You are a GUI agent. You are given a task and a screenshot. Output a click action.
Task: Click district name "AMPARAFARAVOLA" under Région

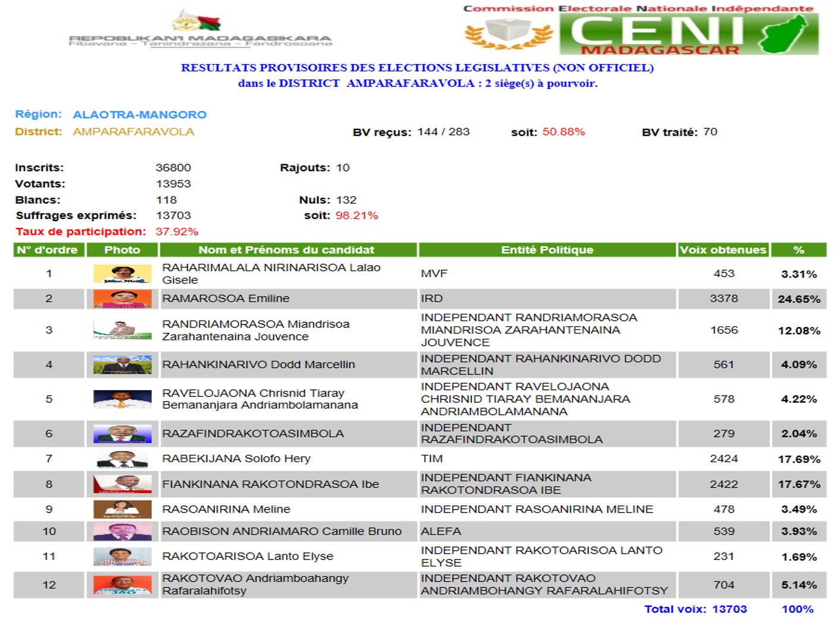pos(134,132)
